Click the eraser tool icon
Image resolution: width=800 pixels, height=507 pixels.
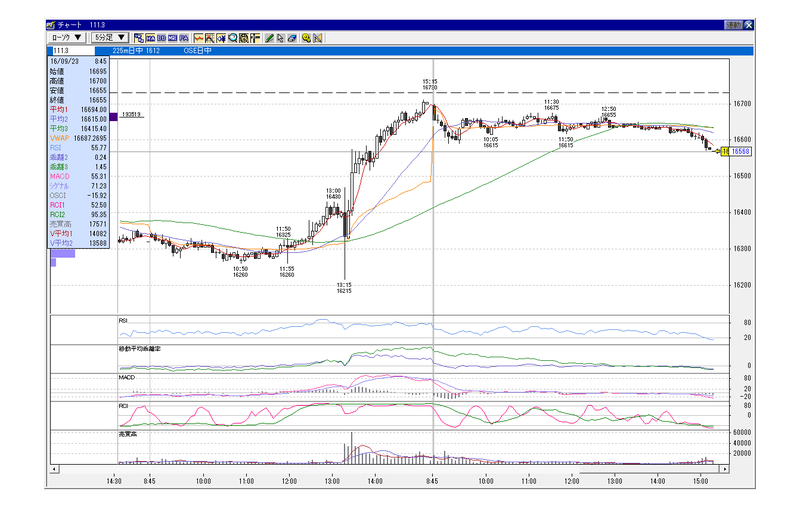292,38
